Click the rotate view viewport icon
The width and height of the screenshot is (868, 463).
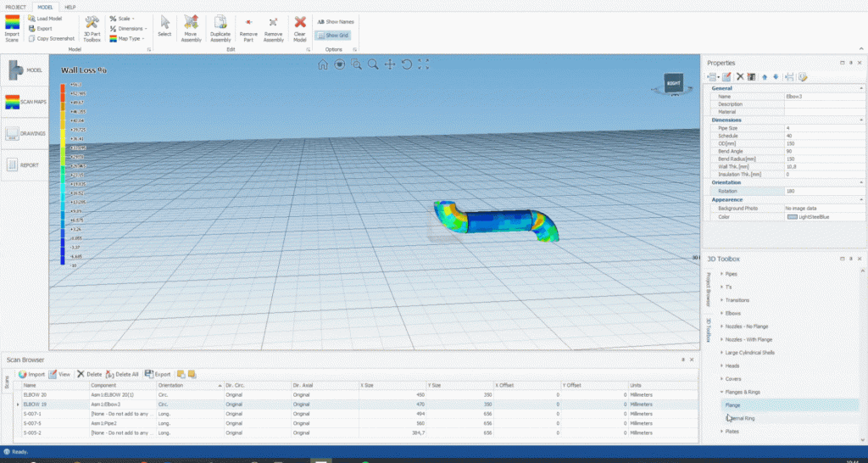406,64
